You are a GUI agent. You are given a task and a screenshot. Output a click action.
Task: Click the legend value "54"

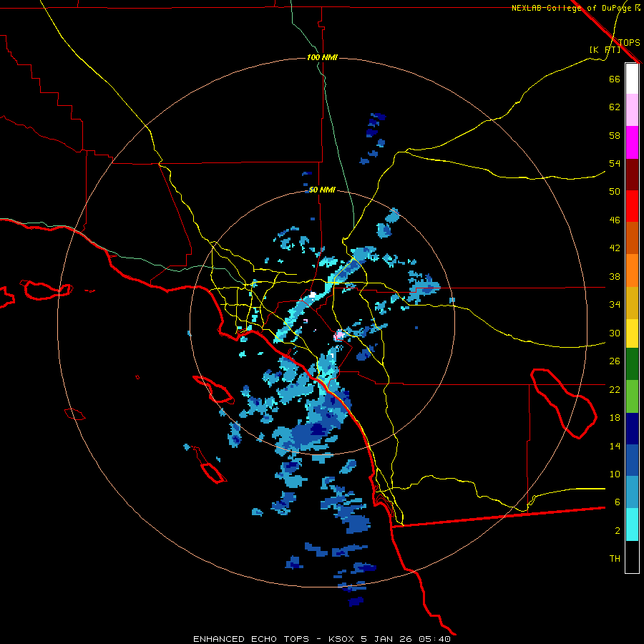tap(615, 163)
